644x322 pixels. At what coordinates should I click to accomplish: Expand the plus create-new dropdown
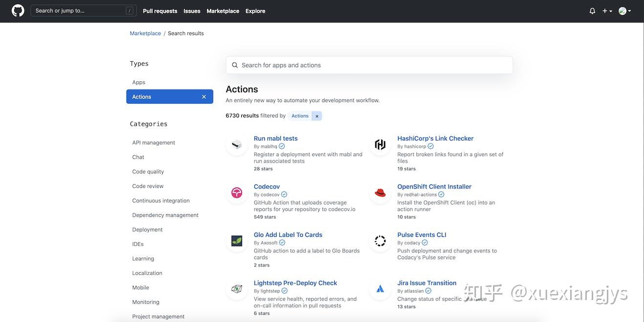607,11
